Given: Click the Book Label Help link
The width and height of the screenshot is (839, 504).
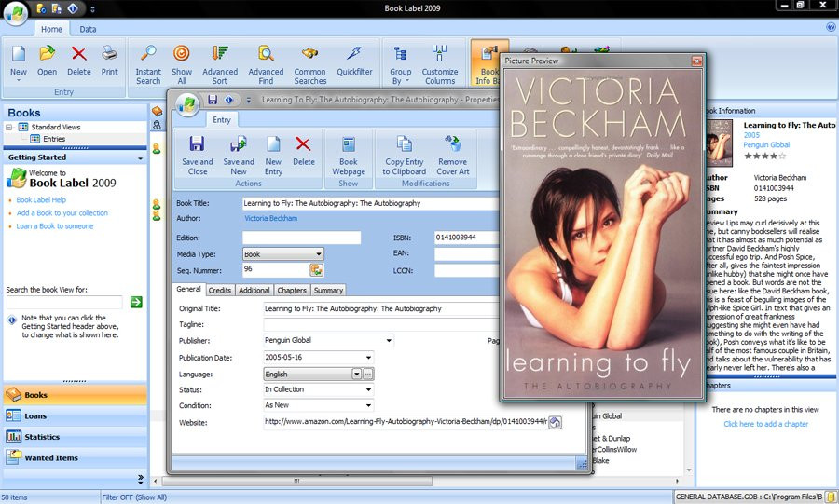Looking at the screenshot, I should click(x=41, y=200).
